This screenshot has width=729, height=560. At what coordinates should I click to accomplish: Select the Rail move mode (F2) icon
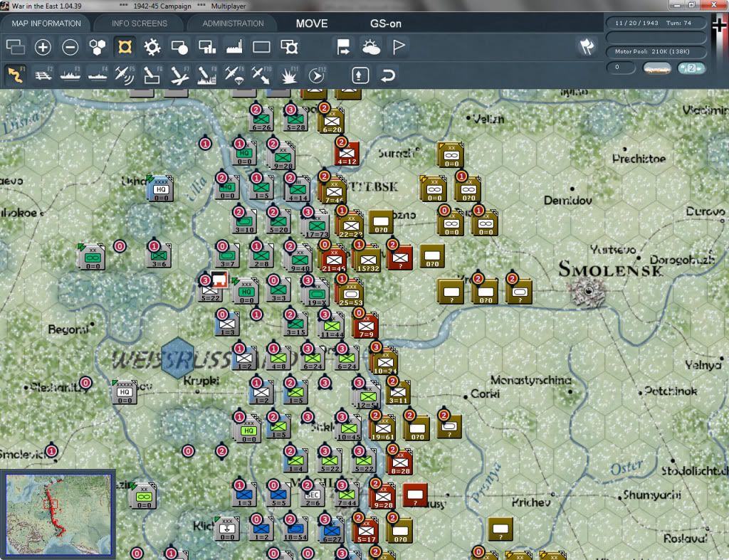click(x=43, y=75)
